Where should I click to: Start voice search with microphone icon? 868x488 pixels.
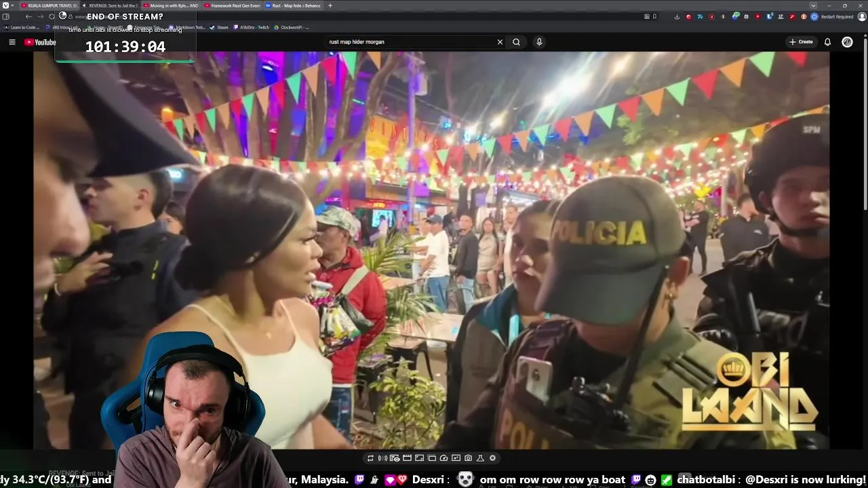coord(539,42)
